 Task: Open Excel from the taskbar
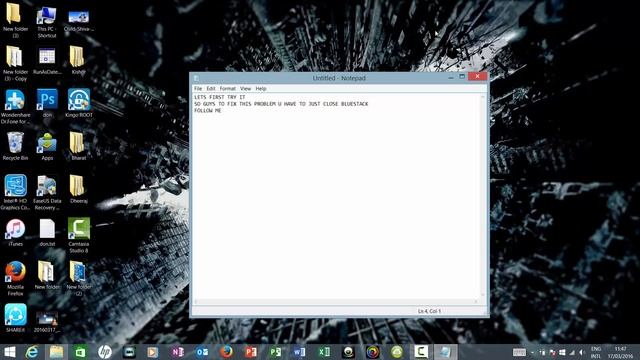(324, 352)
